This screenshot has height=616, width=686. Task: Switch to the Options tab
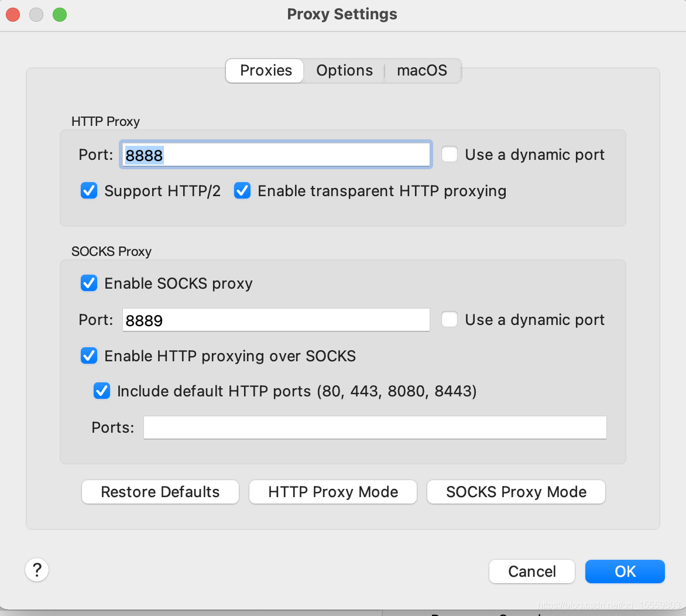(344, 71)
